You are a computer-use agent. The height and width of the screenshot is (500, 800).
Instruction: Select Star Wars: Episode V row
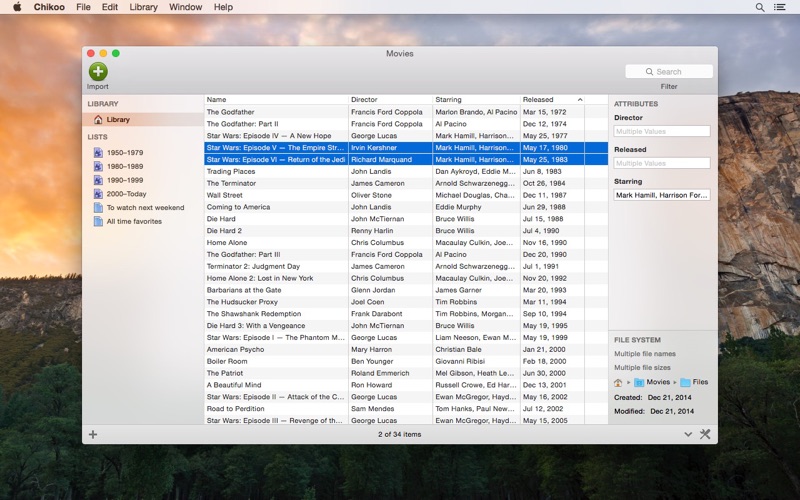(x=406, y=147)
